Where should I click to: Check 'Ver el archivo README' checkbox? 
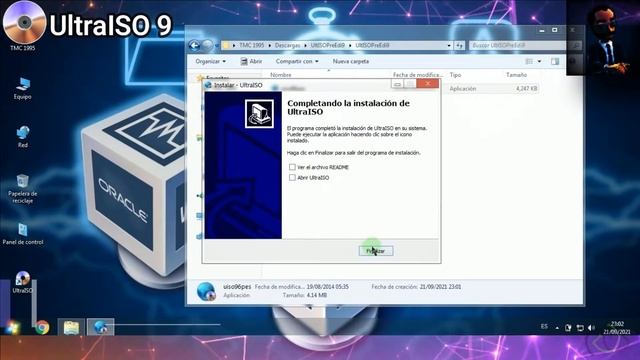pos(292,167)
